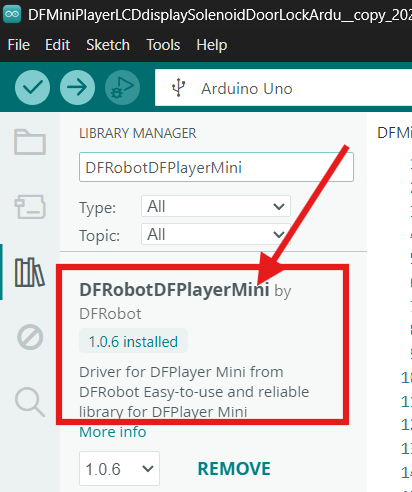Open the Boards Manager sidebar icon
This screenshot has width=412, height=492.
coord(30,207)
